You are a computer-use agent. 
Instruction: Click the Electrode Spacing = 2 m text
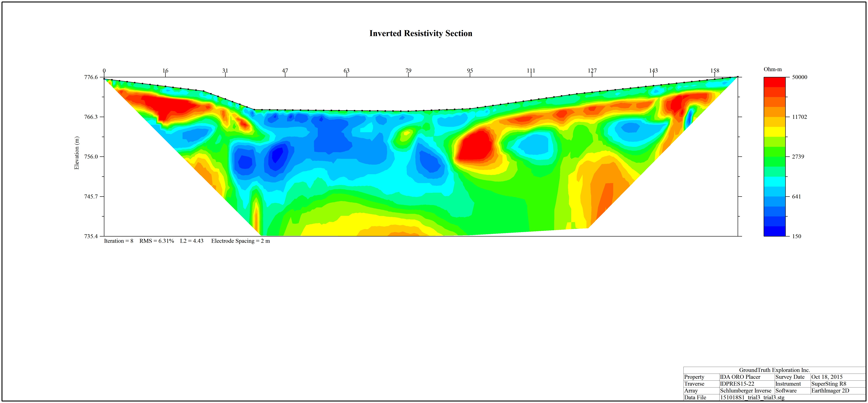(241, 241)
